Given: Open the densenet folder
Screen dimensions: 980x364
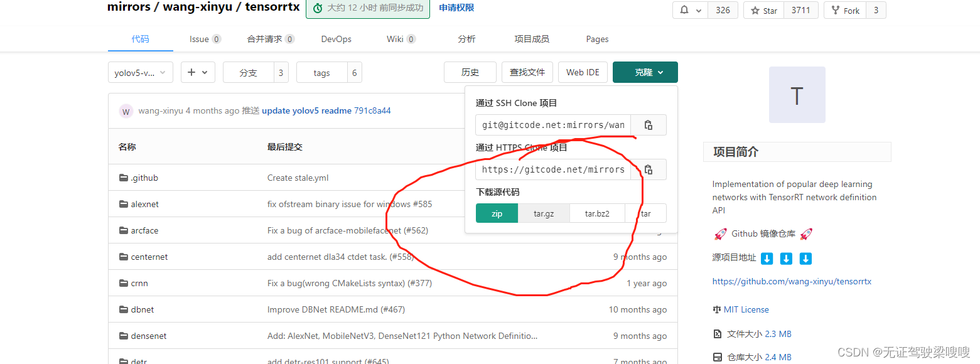Looking at the screenshot, I should [x=149, y=336].
